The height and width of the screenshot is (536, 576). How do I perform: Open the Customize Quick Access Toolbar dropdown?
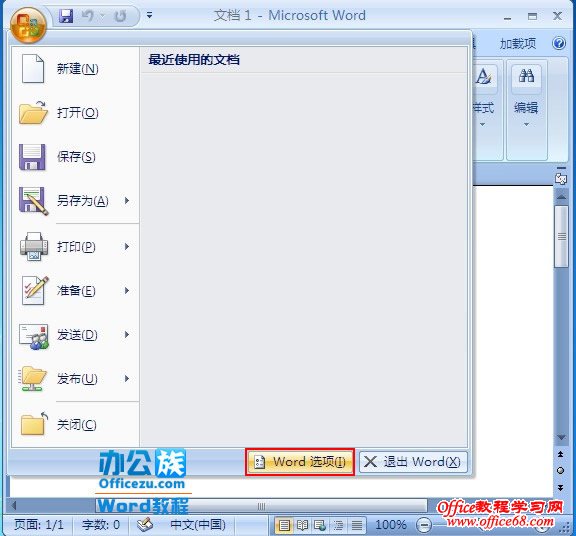point(150,15)
